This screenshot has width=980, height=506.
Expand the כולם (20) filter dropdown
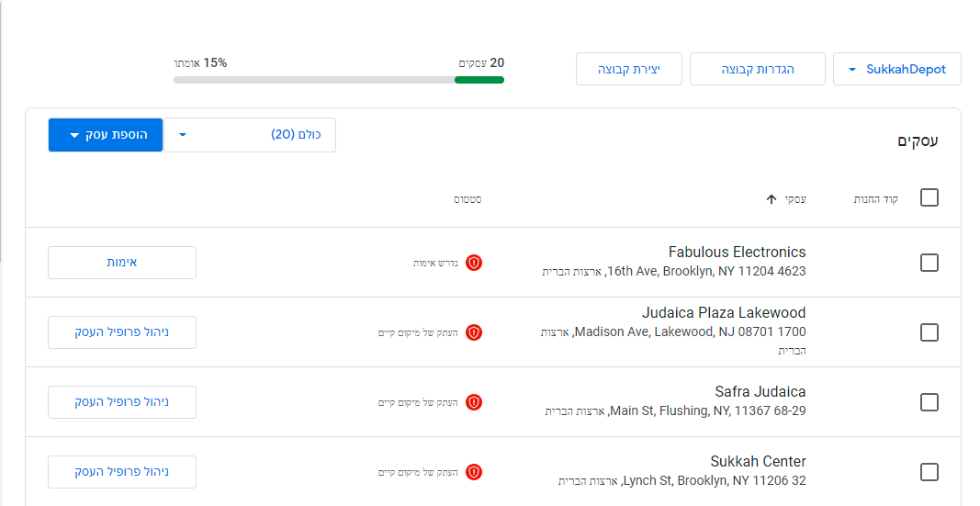[249, 135]
